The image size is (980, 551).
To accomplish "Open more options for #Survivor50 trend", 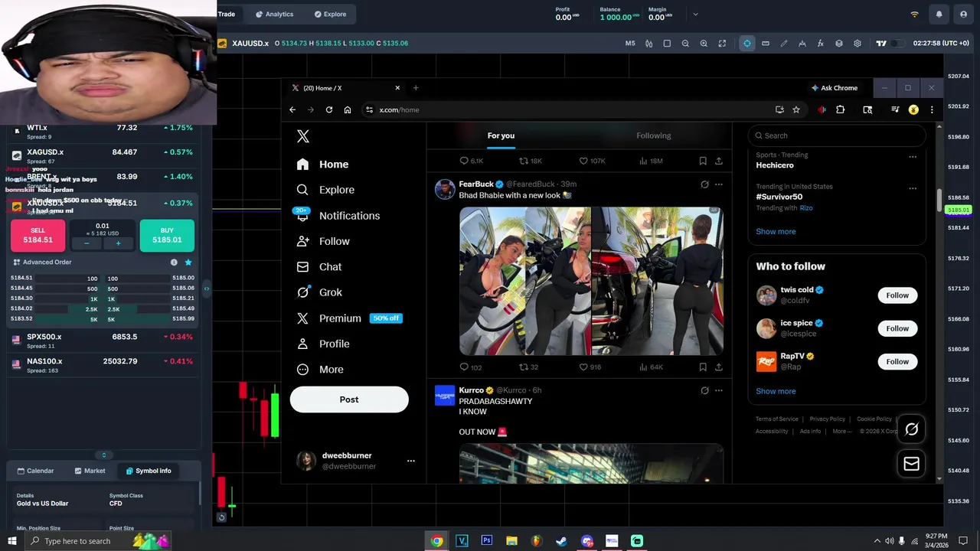I will (x=913, y=188).
